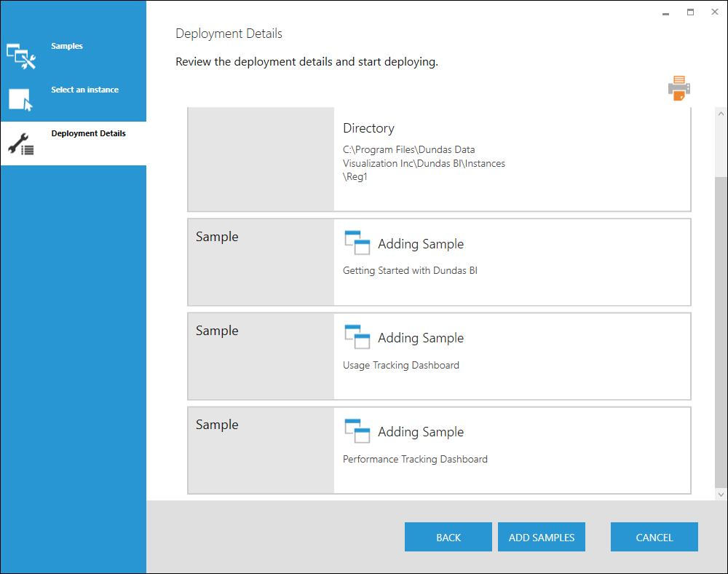Click the instance directory path text
Viewport: 728px width, 574px height.
point(424,163)
